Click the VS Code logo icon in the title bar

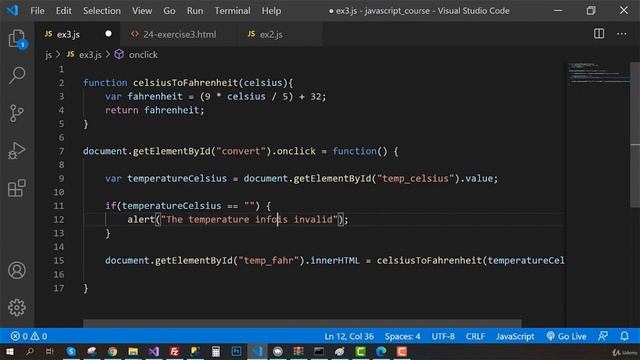[13, 10]
